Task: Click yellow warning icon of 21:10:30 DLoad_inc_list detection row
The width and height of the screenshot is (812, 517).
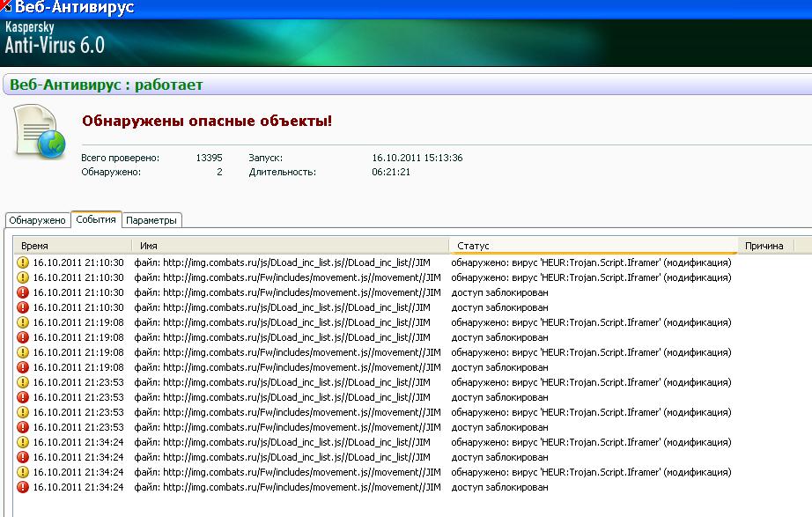Action: [x=23, y=262]
